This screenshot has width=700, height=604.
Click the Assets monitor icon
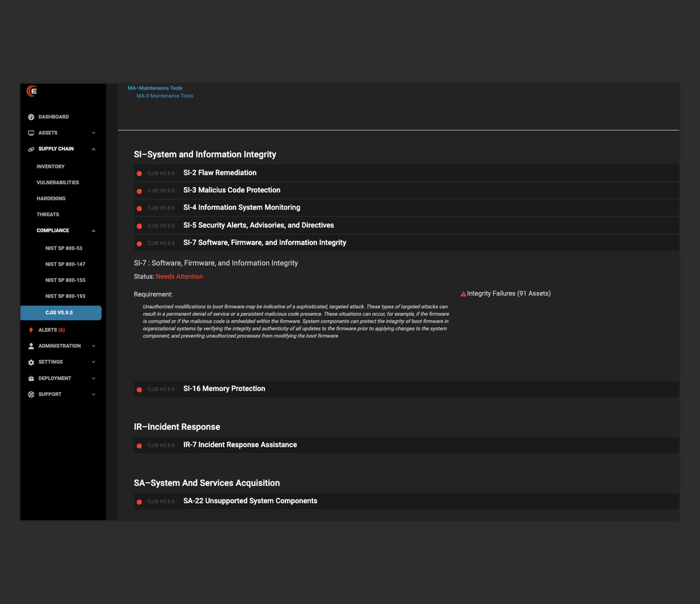point(31,133)
